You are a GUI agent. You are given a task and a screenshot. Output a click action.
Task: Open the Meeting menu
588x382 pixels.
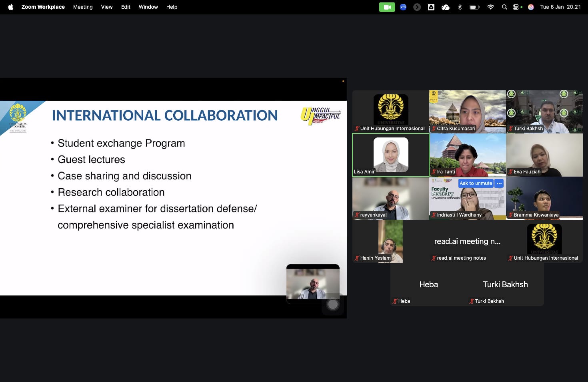(x=83, y=7)
